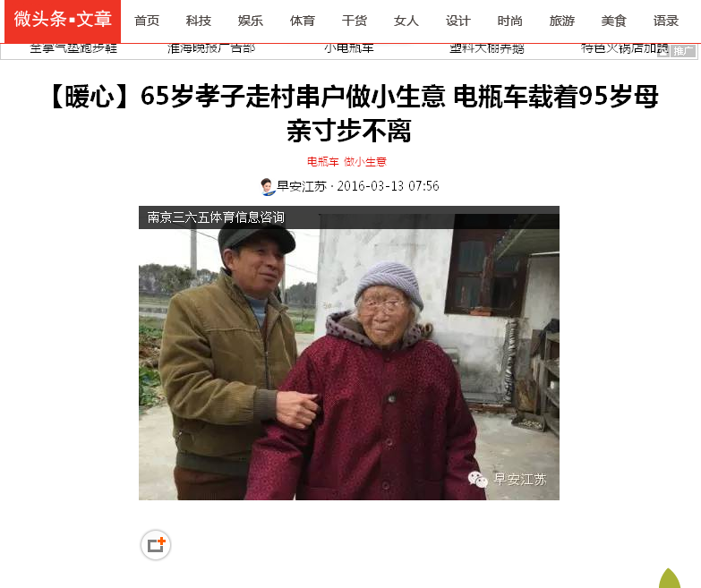Open the 淮海晚报广告部 ad link
This screenshot has width=701, height=588.
[211, 48]
